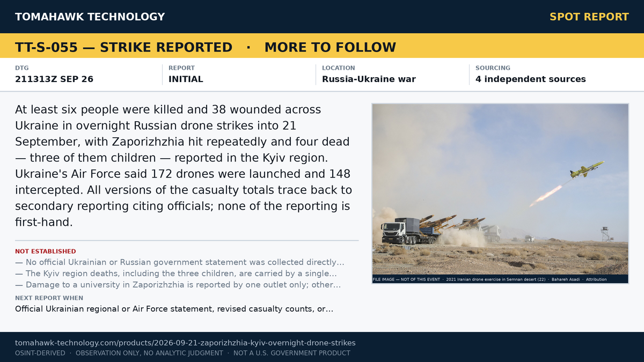The width and height of the screenshot is (644, 362).
Task: Select the Russia-Ukraine war location value
Action: coord(369,79)
